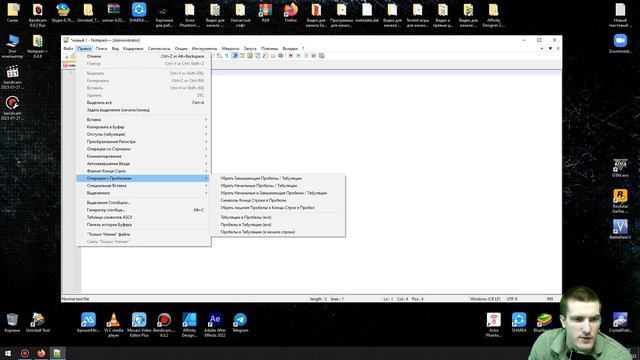Toggle "Только Чтение" файла option

pos(144,234)
